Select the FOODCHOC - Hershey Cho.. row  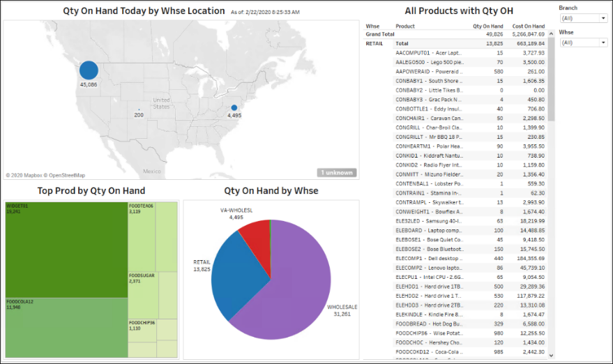pyautogui.click(x=470, y=342)
